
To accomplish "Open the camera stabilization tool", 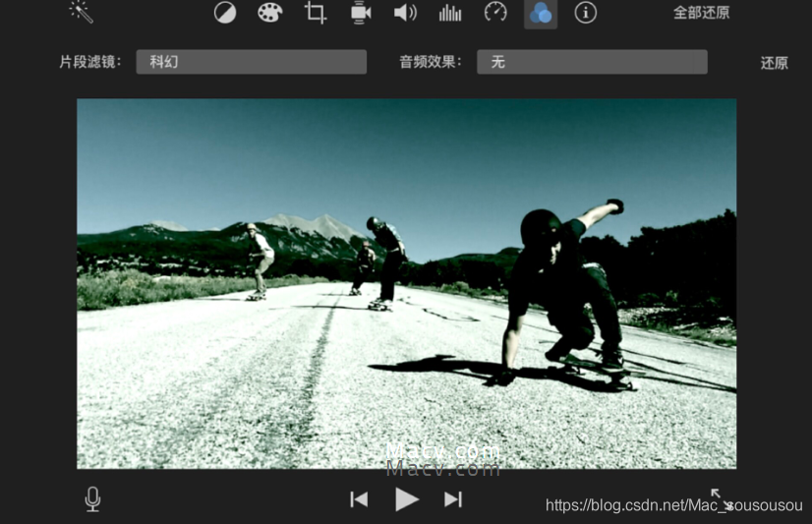I will click(361, 13).
